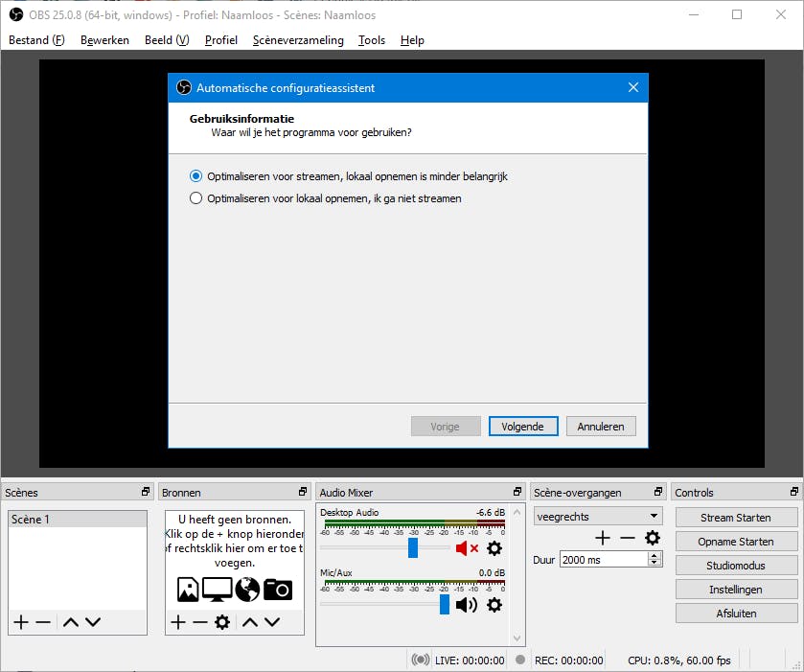The width and height of the screenshot is (804, 672).
Task: Remove source with Bronnen minus icon
Action: point(200,622)
